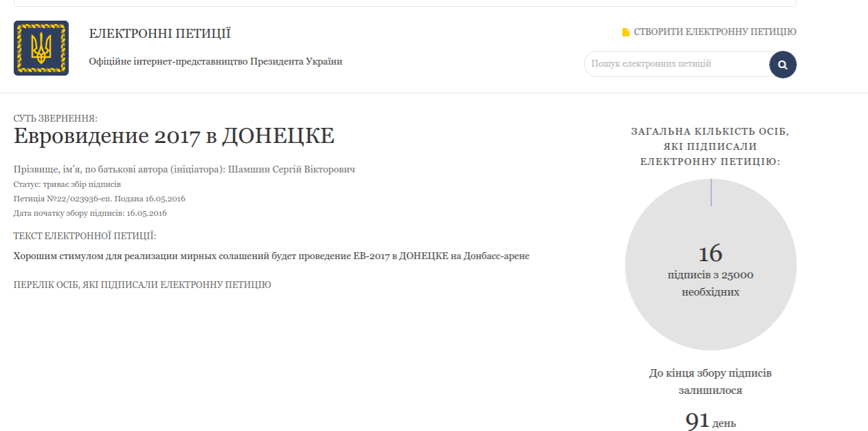
Task: Click the 'Текст електронної петиції:' heading
Action: tap(85, 236)
